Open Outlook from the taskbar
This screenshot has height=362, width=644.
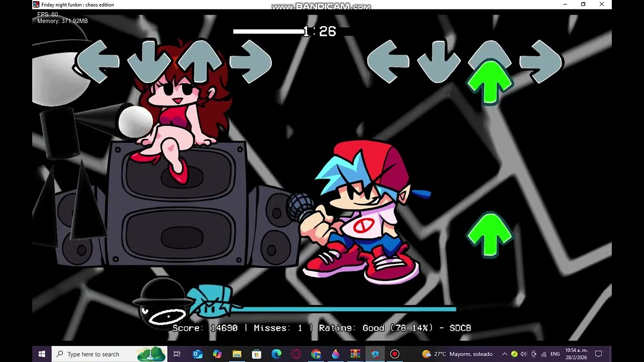197,354
